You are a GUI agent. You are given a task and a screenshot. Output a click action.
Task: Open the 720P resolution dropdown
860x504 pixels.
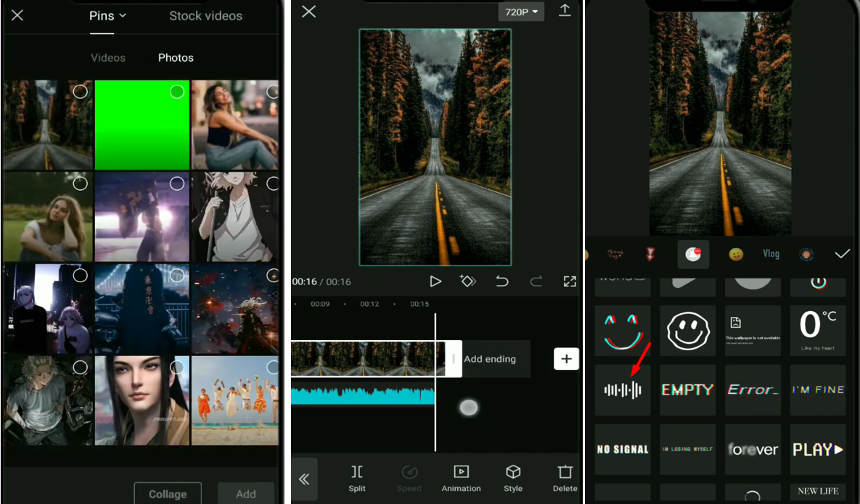(521, 12)
